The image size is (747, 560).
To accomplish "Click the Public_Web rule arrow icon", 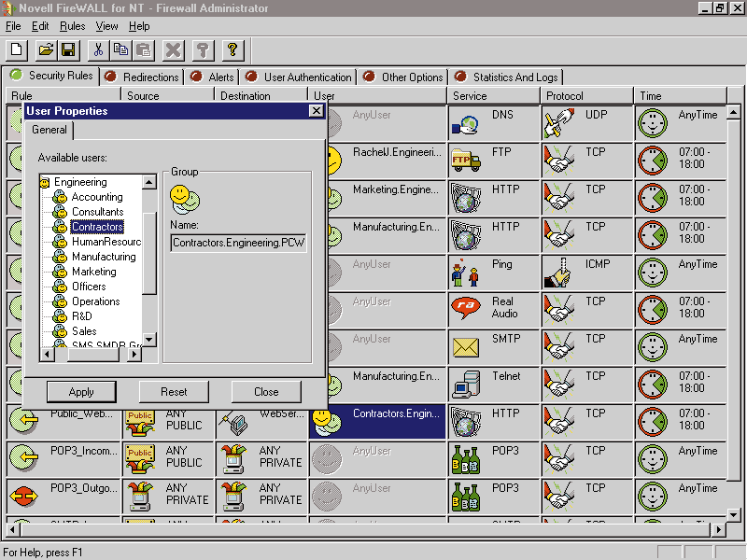I will point(24,421).
